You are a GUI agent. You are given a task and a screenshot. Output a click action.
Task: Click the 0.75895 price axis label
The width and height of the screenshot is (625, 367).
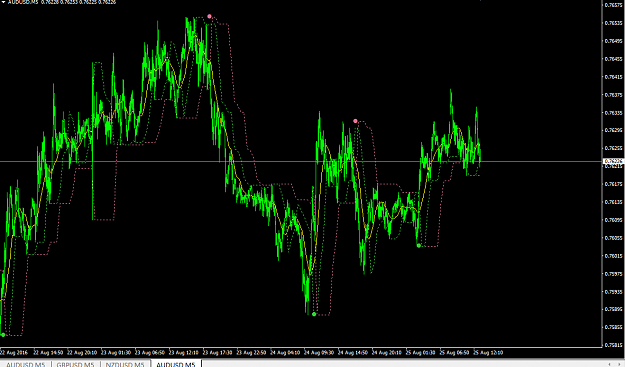pos(613,309)
